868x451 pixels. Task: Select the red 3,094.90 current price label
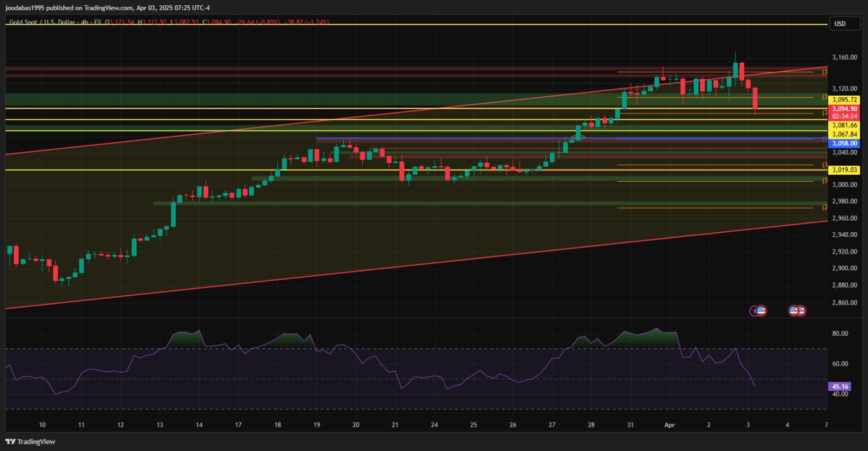(x=845, y=108)
